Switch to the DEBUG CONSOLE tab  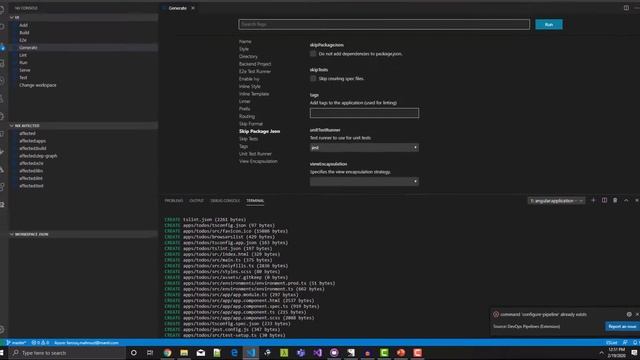[225, 201]
